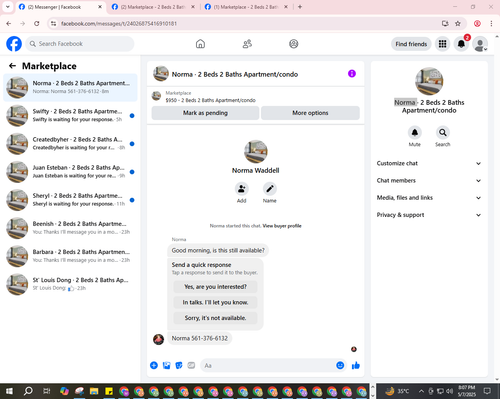
Task: Open more actions plus icon in composer
Action: click(x=154, y=365)
